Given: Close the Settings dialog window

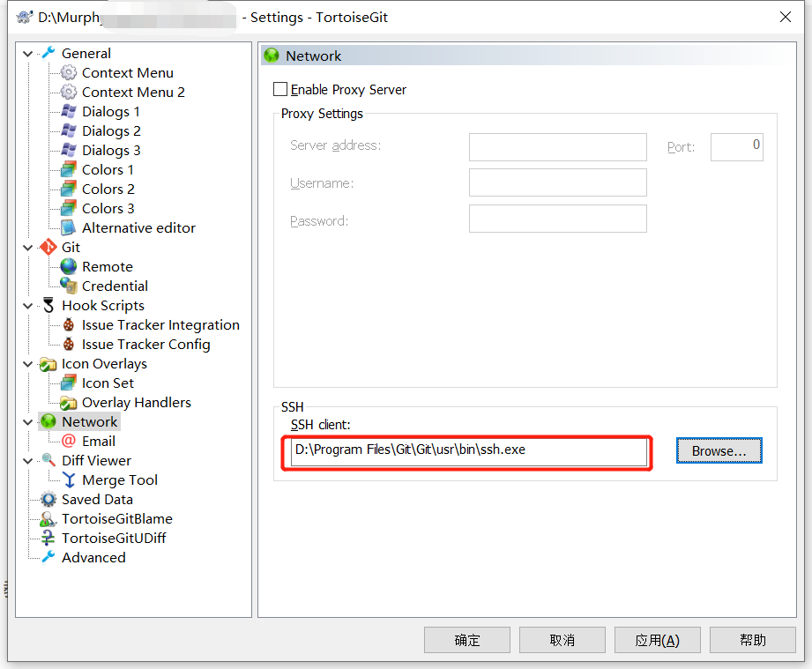Looking at the screenshot, I should pyautogui.click(x=785, y=17).
